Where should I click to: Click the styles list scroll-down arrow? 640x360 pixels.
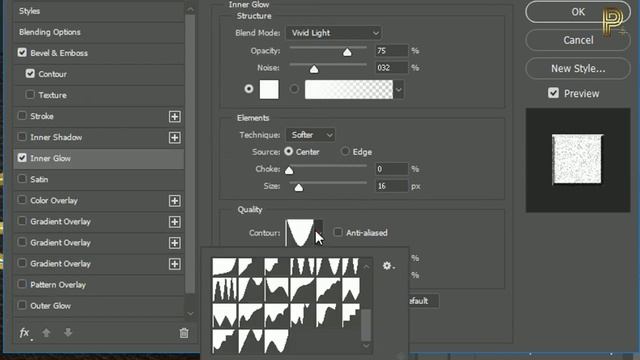click(x=190, y=313)
